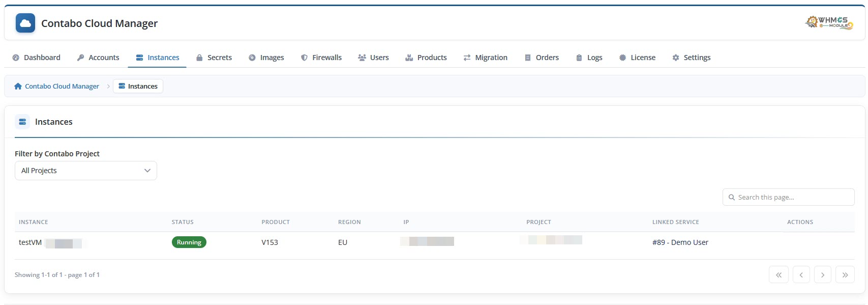Click the Instances panel header icon

tap(22, 122)
